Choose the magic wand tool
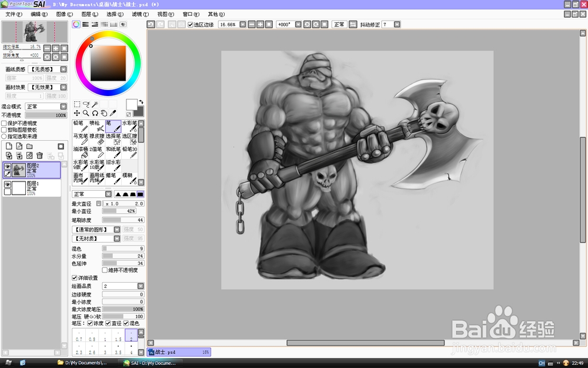 click(x=95, y=104)
